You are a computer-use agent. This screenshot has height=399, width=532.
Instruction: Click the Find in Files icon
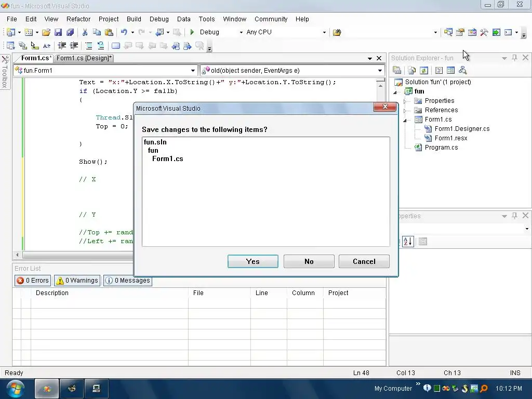pos(337,32)
